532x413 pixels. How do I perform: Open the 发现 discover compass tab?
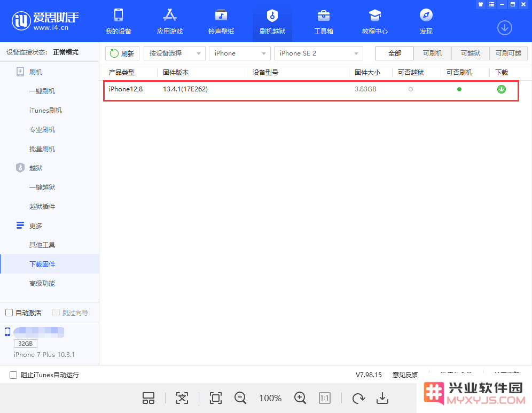tap(426, 22)
